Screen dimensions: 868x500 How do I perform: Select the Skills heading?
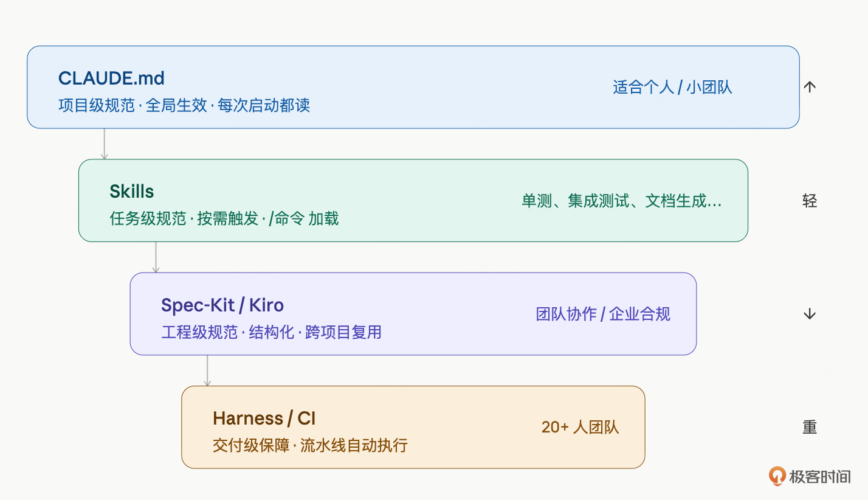point(132,192)
